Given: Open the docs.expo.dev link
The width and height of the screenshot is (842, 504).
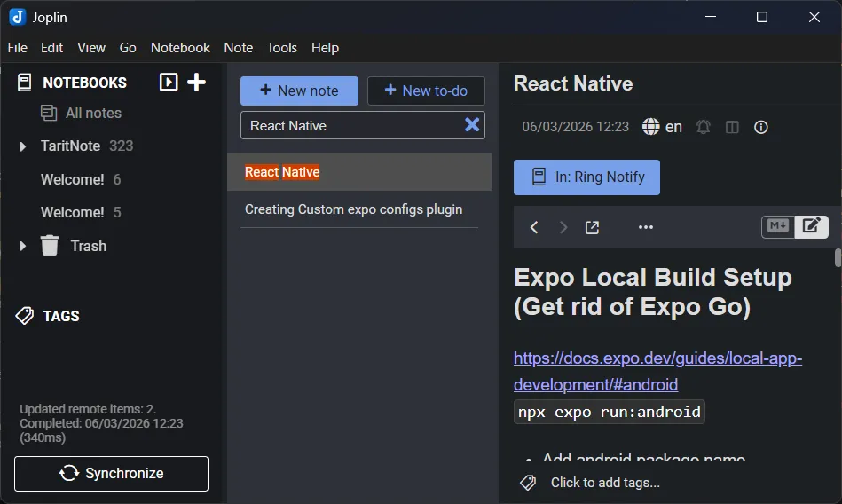Looking at the screenshot, I should (657, 359).
